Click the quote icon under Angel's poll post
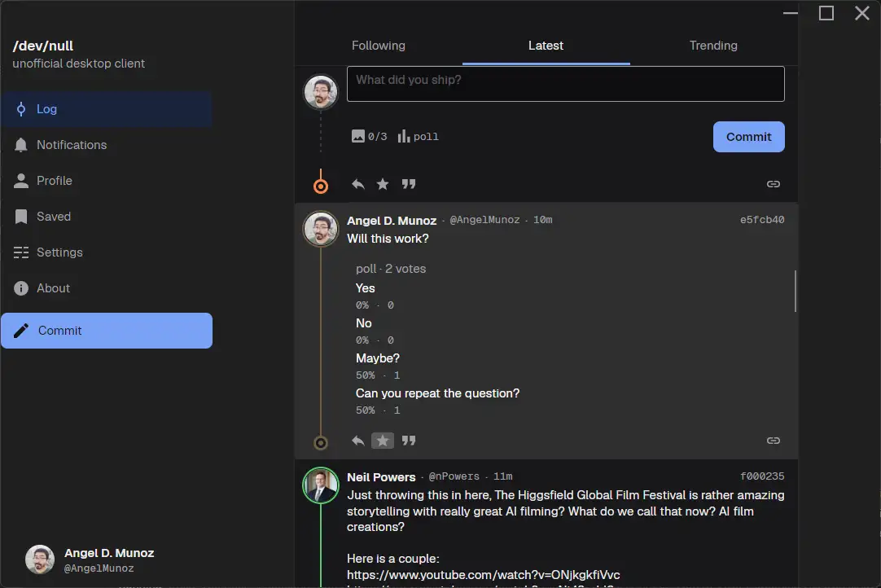Viewport: 881px width, 588px height. coord(409,441)
